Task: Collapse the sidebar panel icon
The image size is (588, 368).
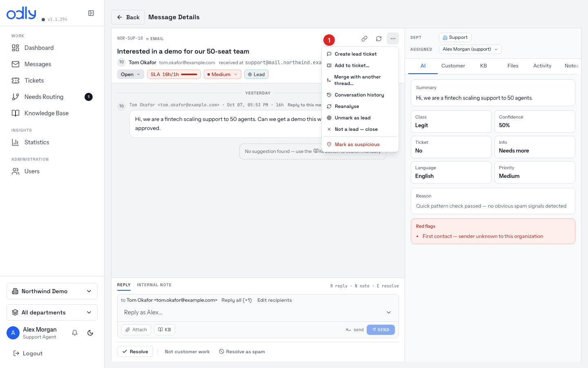Action: pyautogui.click(x=91, y=13)
